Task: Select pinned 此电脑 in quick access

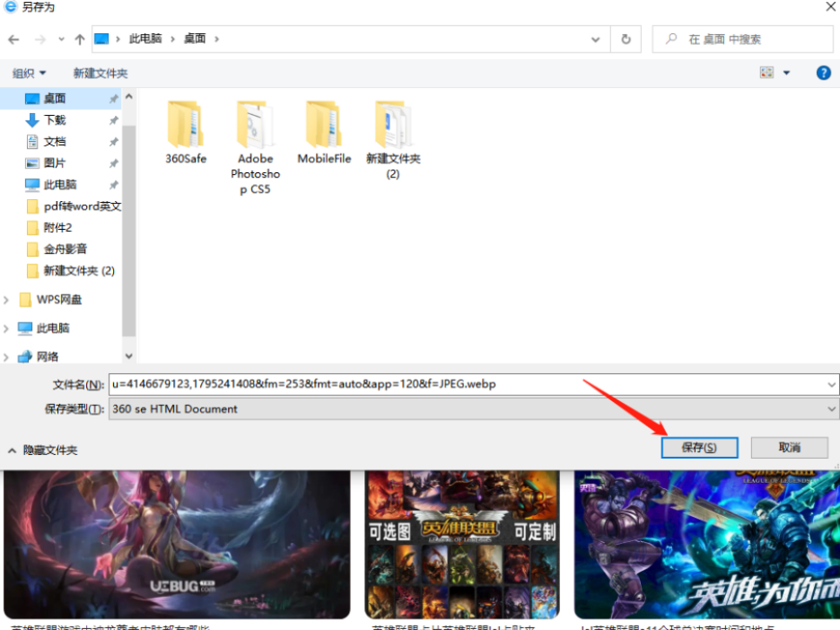Action: click(x=60, y=184)
